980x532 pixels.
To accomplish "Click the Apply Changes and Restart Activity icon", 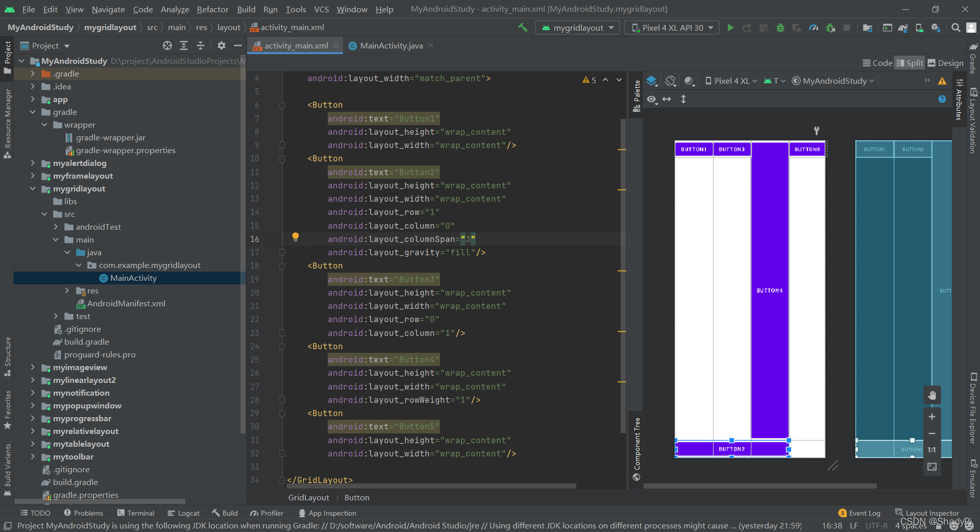I will coord(747,28).
